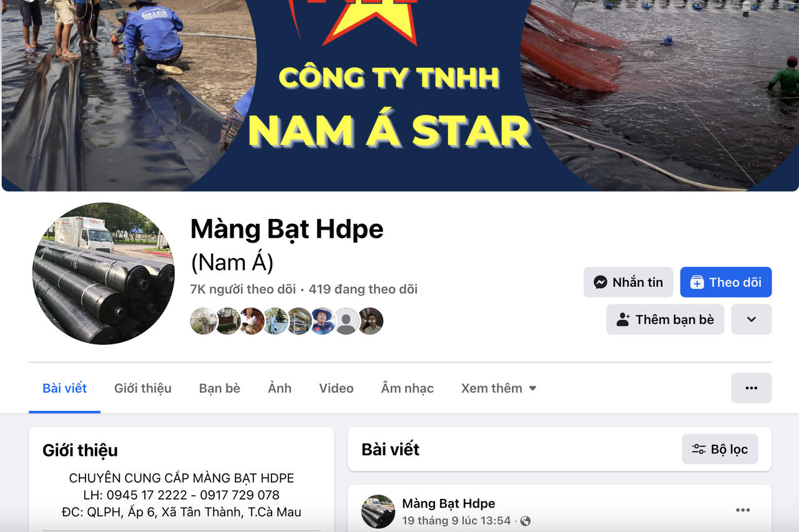The height and width of the screenshot is (532, 799).
Task: Open post options three-dots on Màng Bạt Hdpe post
Action: [743, 510]
